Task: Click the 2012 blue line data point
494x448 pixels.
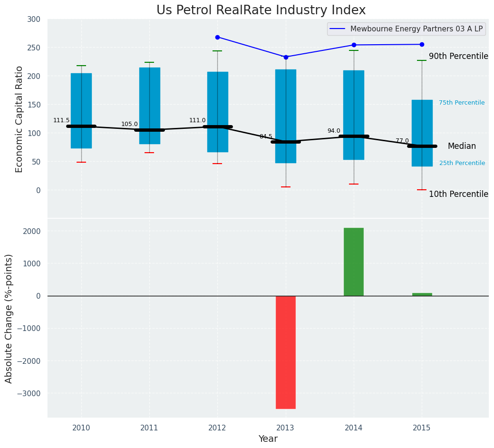Action: 217,37
